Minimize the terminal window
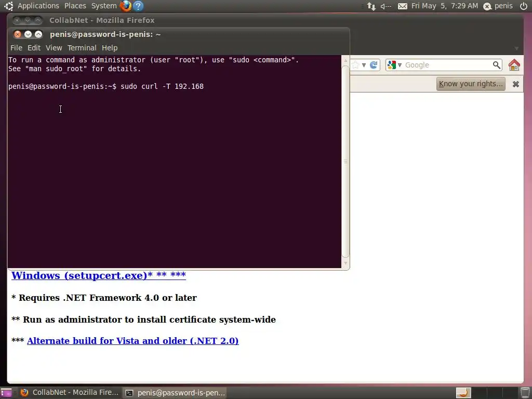Screen dimensions: 532x399 [28, 34]
